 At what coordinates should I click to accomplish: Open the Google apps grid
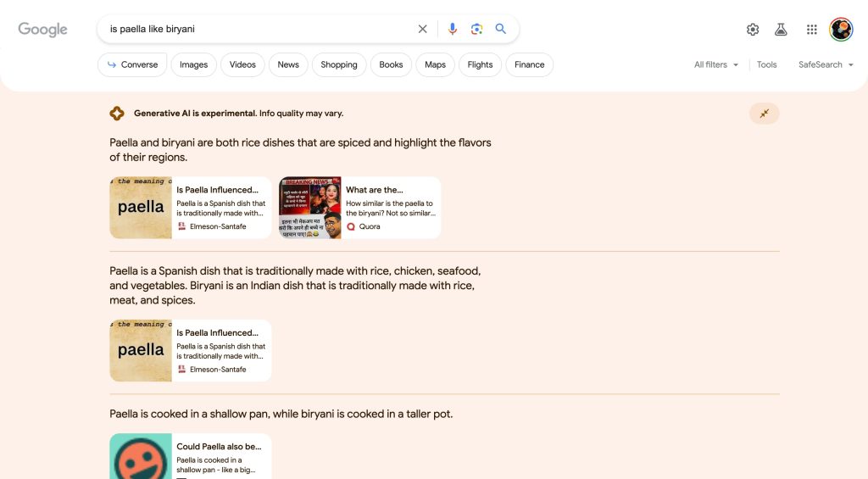pyautogui.click(x=811, y=30)
